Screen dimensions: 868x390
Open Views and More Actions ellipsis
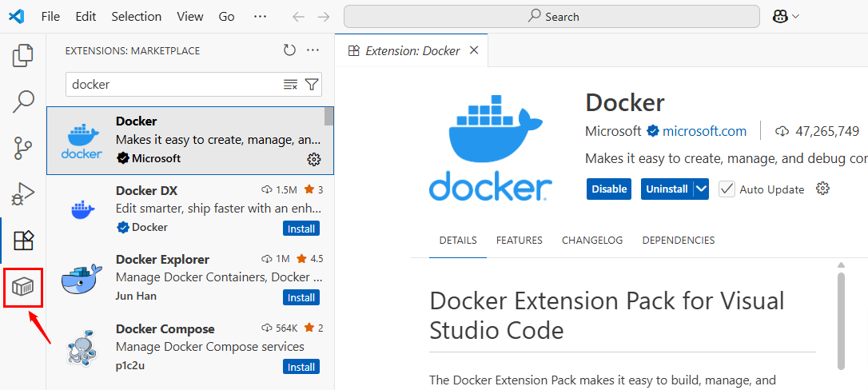(x=313, y=50)
